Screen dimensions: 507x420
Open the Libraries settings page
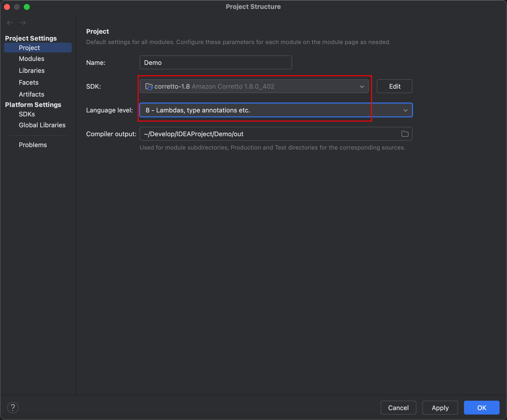point(32,71)
